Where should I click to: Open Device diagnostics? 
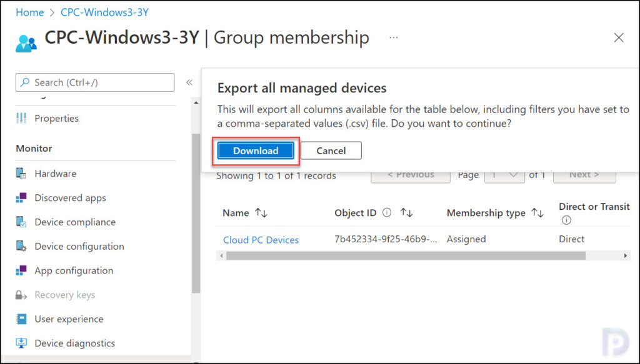(x=75, y=343)
